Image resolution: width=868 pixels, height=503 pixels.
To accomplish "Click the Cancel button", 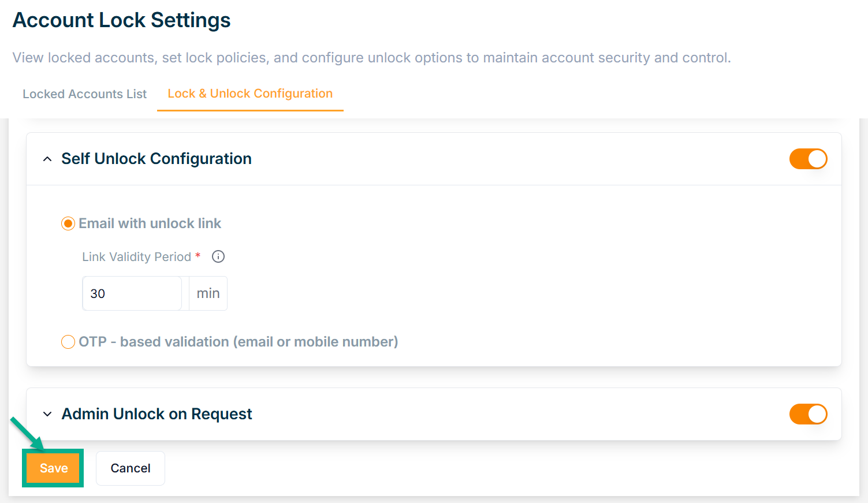I will coord(131,468).
